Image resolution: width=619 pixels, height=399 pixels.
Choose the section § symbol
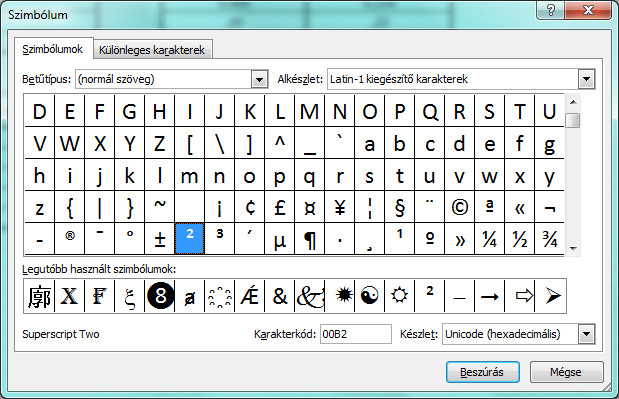[x=400, y=207]
